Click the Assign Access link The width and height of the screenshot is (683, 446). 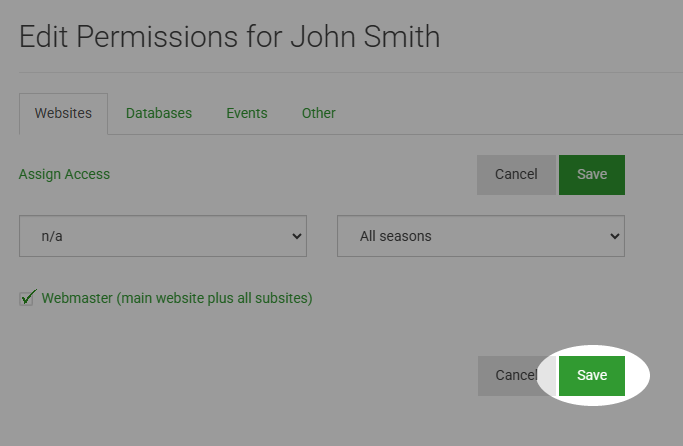click(64, 174)
